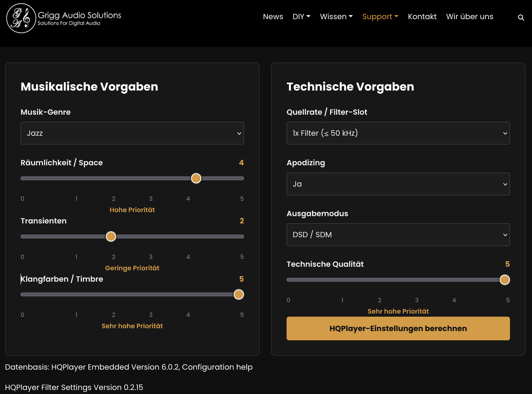
Task: Click the Räumlichkeit value 4
Action: point(241,163)
